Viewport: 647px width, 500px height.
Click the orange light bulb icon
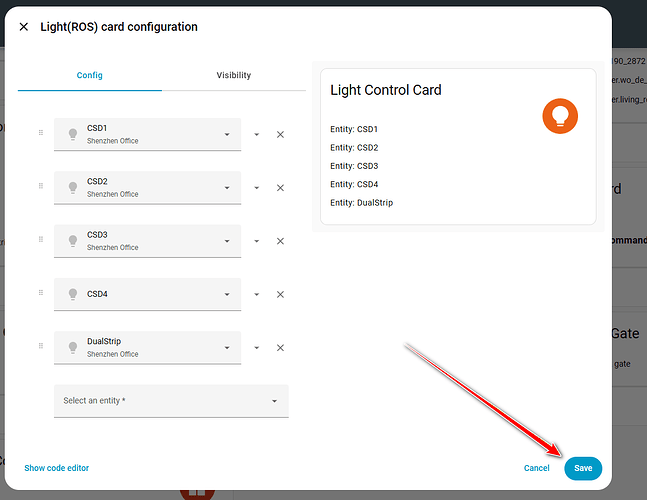coord(560,116)
